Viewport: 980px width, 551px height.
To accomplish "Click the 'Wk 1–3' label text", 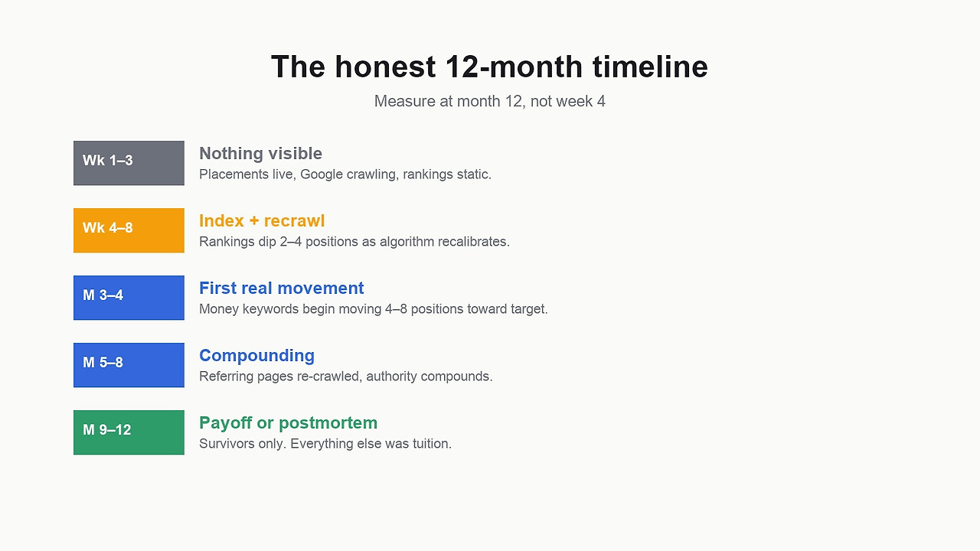I will (108, 160).
